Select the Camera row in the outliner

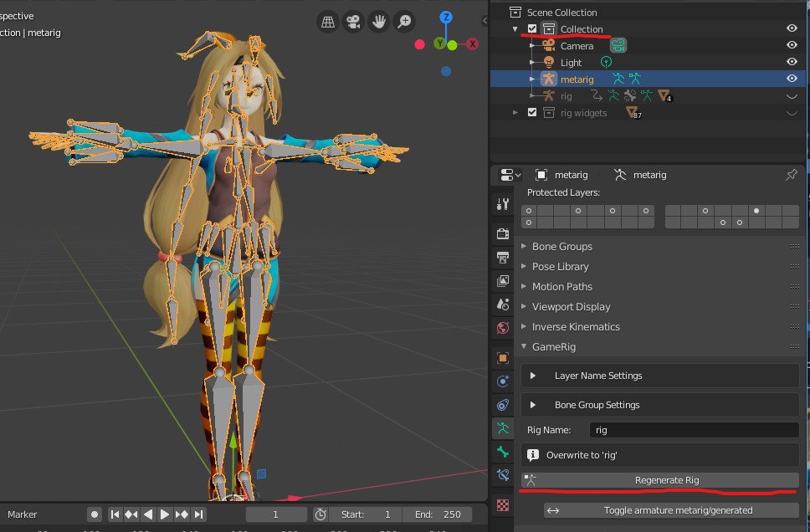pos(648,45)
